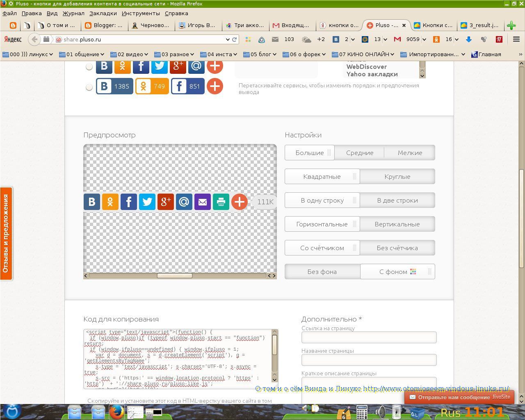Image resolution: width=525 pixels, height=420 pixels.
Task: Expand the 02 видео bookmarks folder
Action: pos(129,54)
